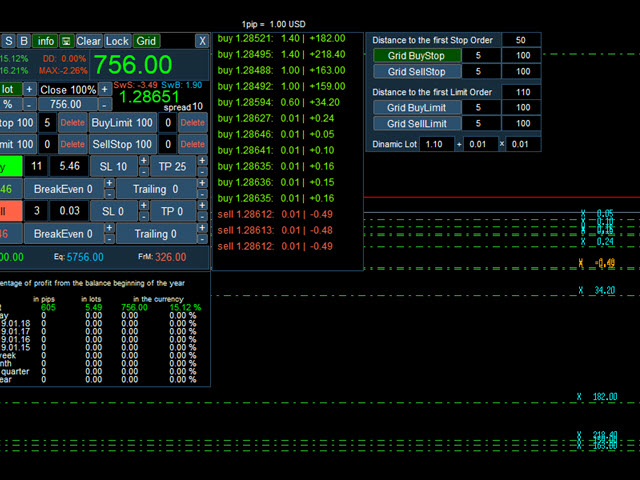
Task: Click Delete button left of BuyLimit 100
Action: (72, 122)
